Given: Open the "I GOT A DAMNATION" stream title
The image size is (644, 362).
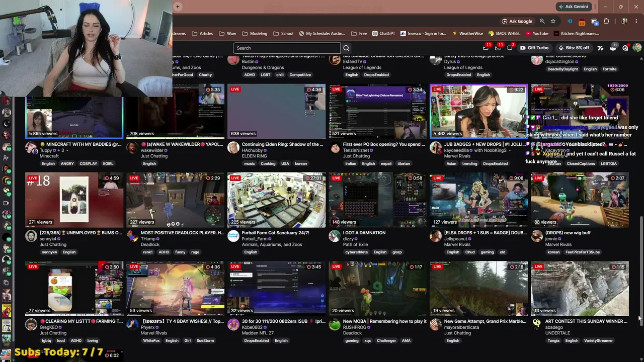Looking at the screenshot, I should 364,233.
